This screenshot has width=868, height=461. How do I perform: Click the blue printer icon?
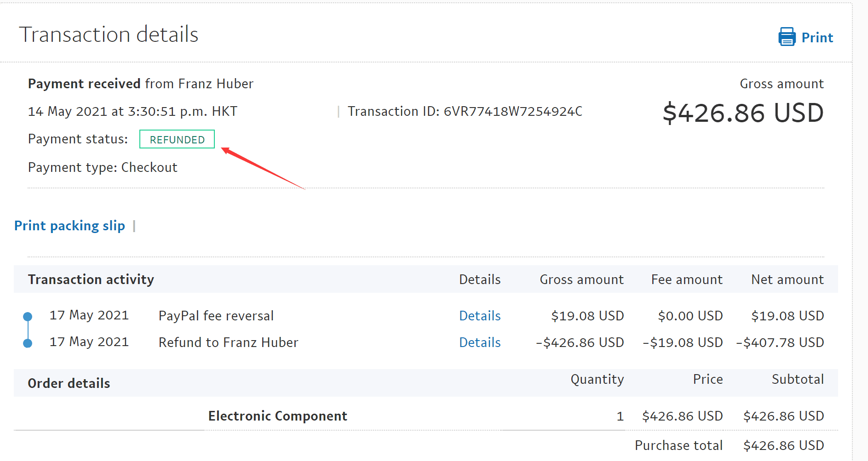787,37
